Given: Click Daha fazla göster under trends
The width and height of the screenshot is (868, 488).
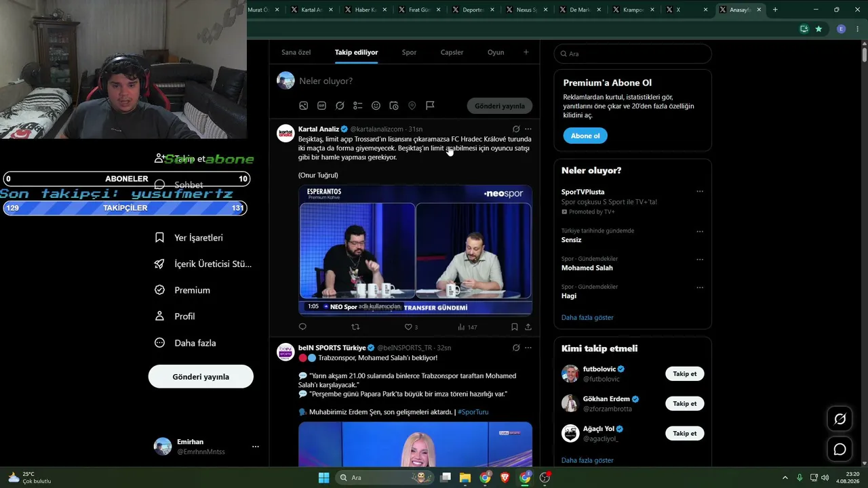Looking at the screenshot, I should [587, 317].
